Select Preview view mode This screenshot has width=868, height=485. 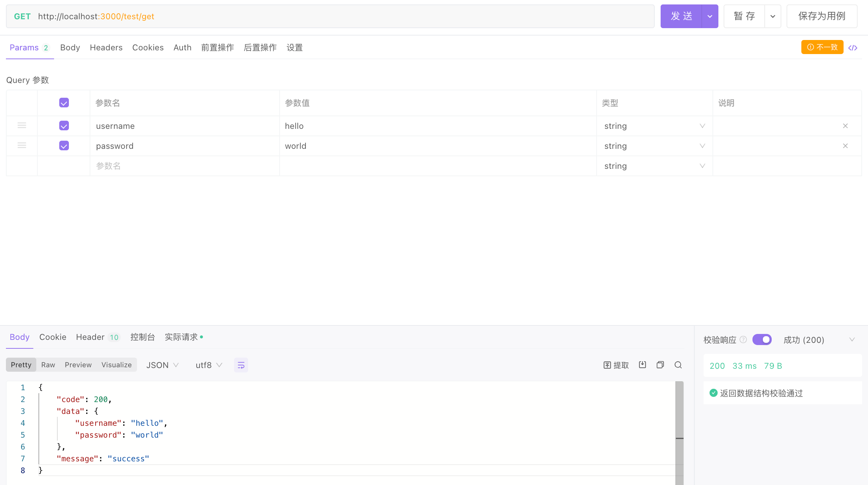tap(78, 365)
